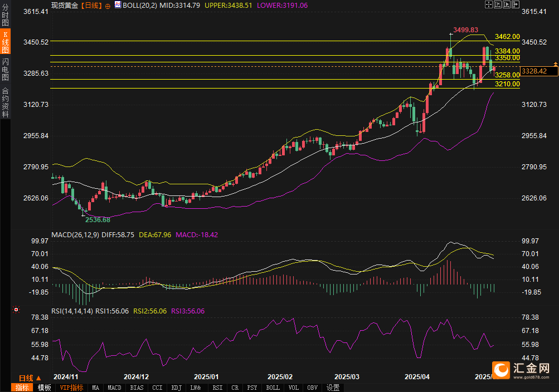Switch to the 闪电图 tab
This screenshot has height=392, width=559.
pyautogui.click(x=5, y=68)
